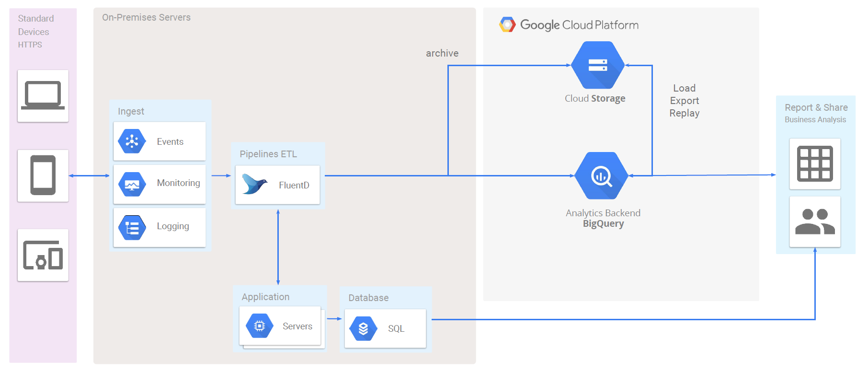Viewport: 868px width, 373px height.
Task: Select the archive arrow label
Action: click(x=442, y=53)
